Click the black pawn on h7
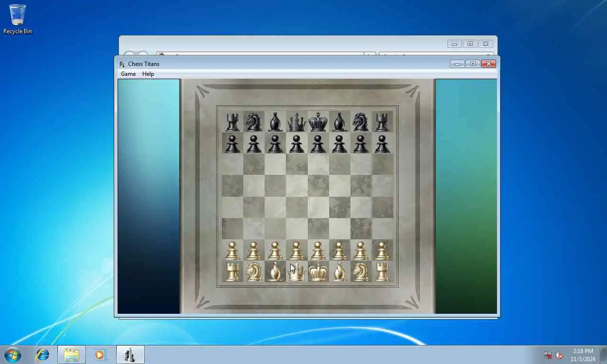Image resolution: width=607 pixels, height=364 pixels. point(382,144)
